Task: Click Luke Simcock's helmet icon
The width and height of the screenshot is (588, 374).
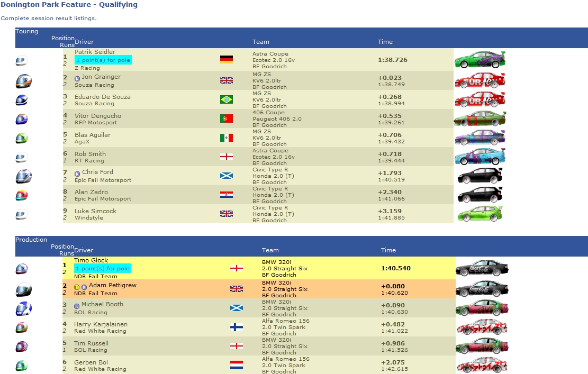Action: tap(21, 214)
